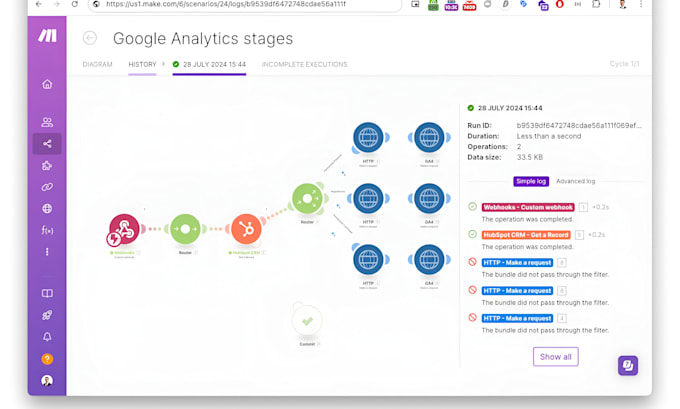The height and width of the screenshot is (409, 680).
Task: Open Webhooks - Custom webhook log entry
Action: pos(528,207)
